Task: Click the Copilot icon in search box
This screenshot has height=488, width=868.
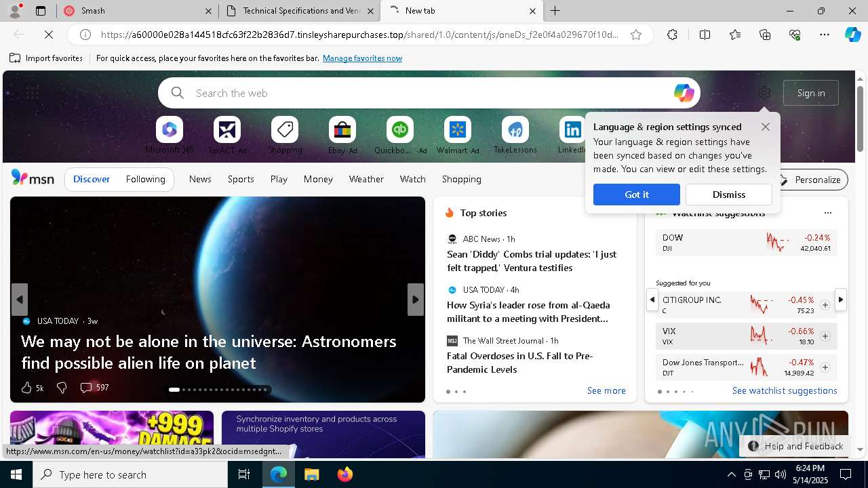Action: click(684, 93)
